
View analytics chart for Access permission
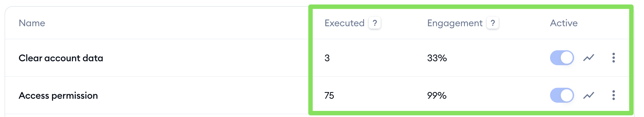click(x=589, y=95)
